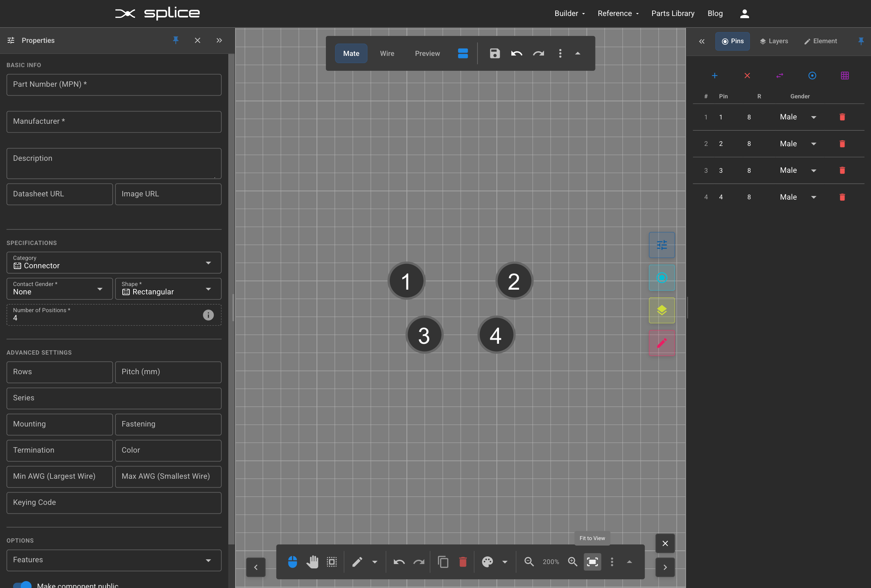Switch to the Wire tab
The width and height of the screenshot is (871, 588).
tap(387, 54)
